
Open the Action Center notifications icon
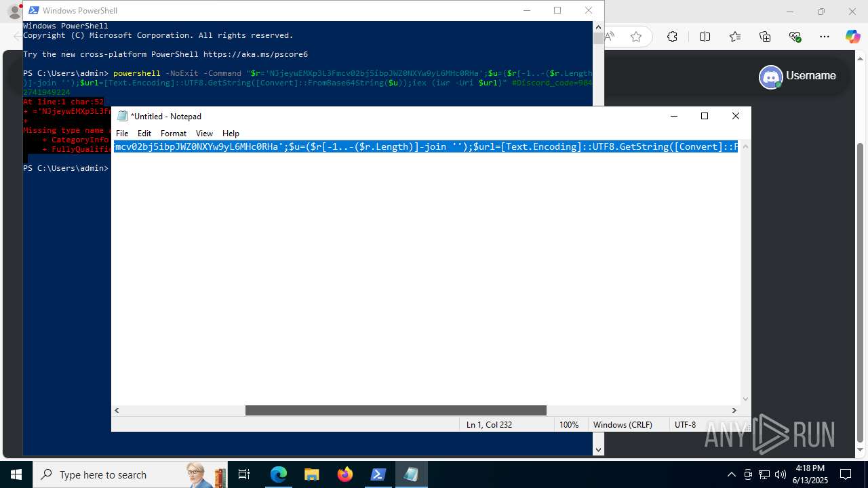846,474
